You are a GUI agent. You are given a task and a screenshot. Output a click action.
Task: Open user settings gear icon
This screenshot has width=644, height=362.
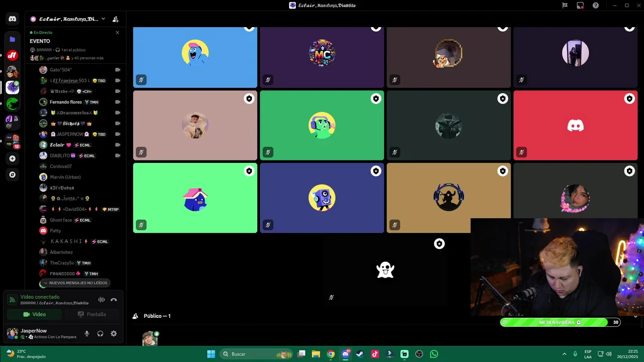click(x=114, y=333)
